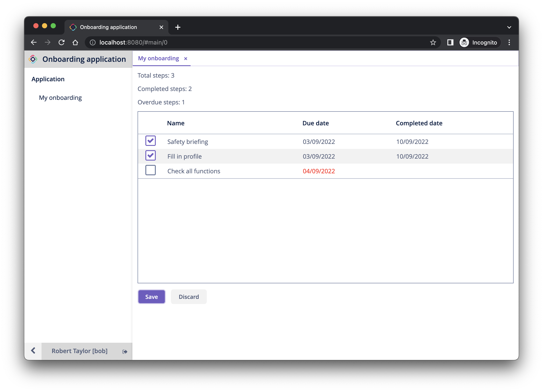
Task: Click the browser back arrow
Action: pos(34,42)
